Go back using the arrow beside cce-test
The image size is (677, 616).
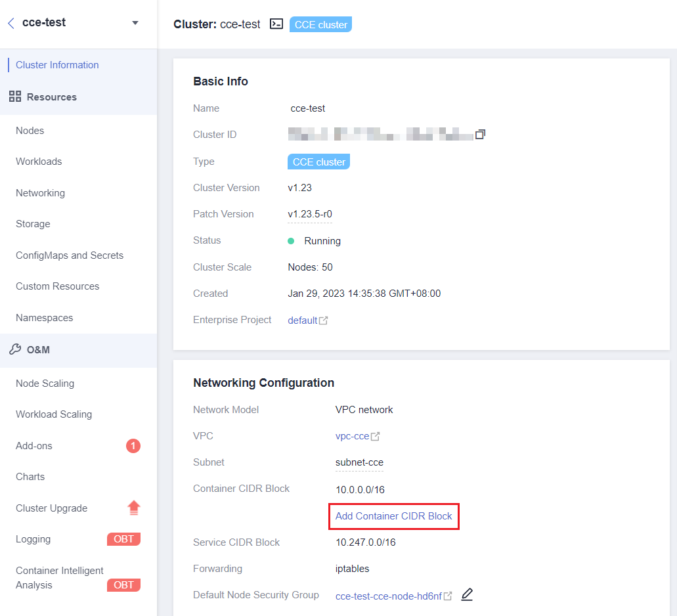coord(11,23)
